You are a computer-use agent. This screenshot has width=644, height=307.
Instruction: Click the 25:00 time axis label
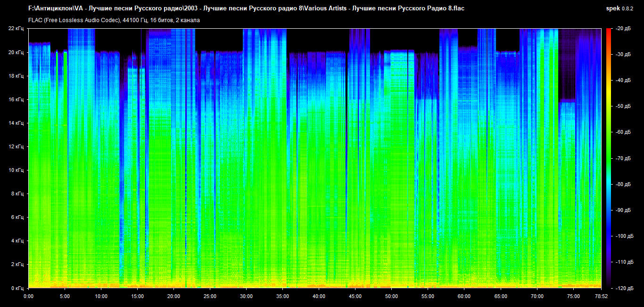[x=210, y=296]
